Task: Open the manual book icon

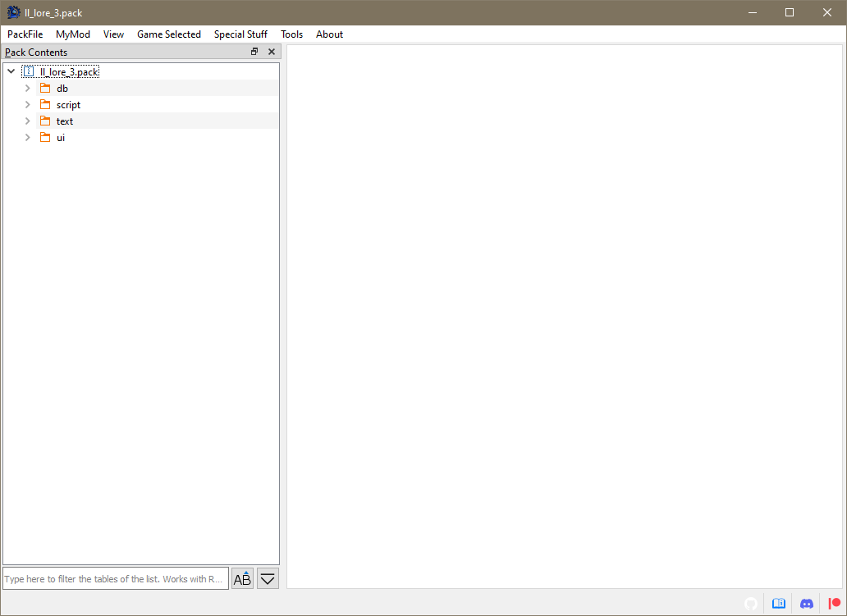Action: point(778,603)
